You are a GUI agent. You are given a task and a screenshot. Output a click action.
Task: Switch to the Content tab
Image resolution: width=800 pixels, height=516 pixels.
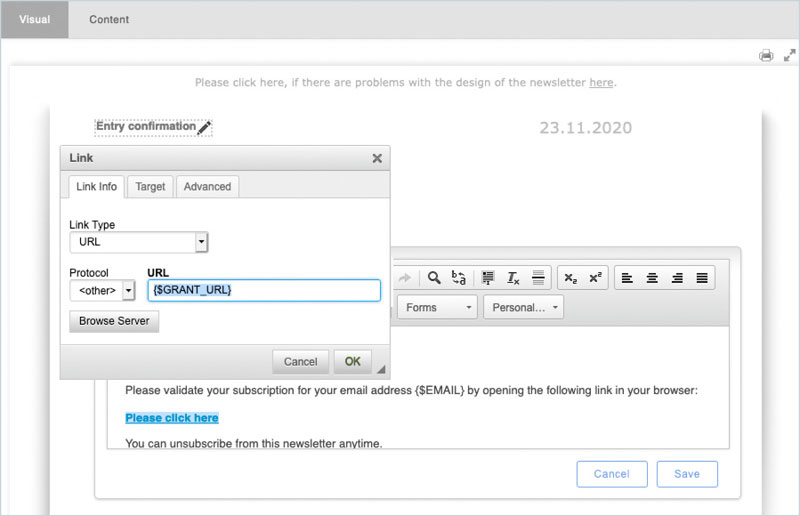pyautogui.click(x=109, y=19)
